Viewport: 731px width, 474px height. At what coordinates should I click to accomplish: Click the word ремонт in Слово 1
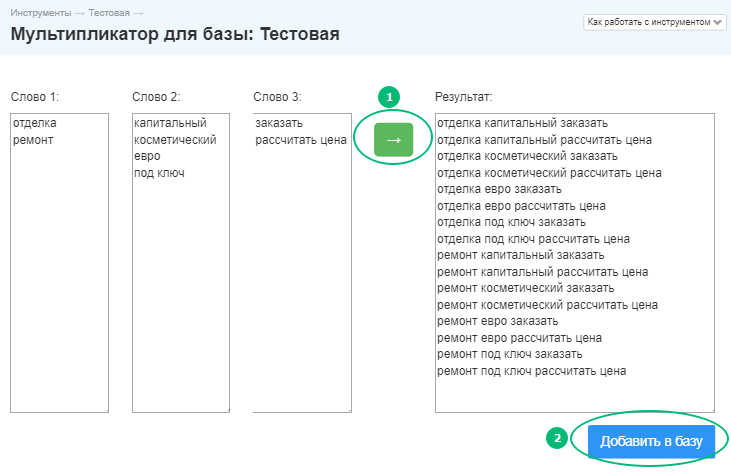33,140
